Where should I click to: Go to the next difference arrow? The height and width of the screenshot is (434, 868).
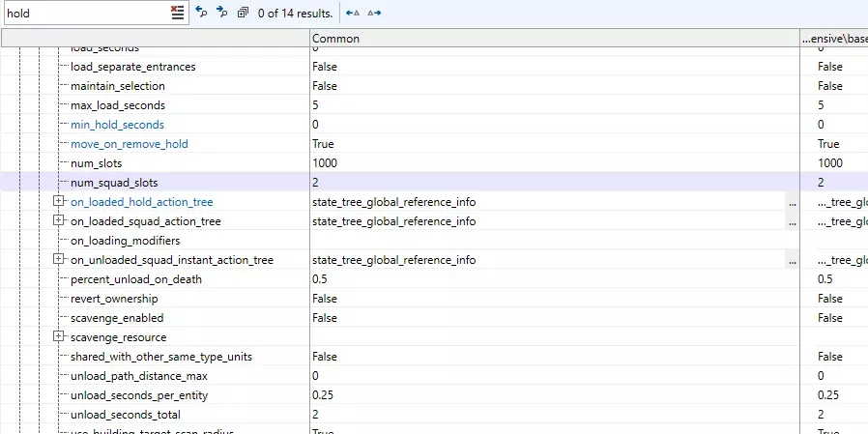[374, 13]
